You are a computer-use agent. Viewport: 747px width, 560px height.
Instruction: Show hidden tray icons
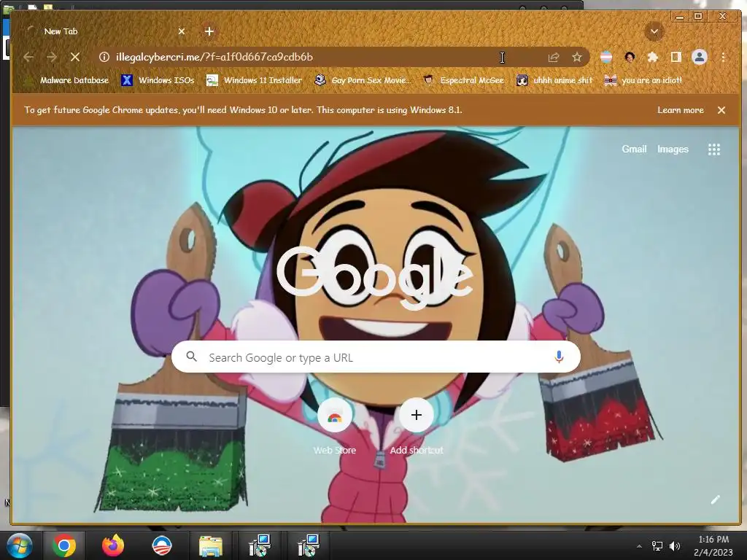[x=639, y=546]
